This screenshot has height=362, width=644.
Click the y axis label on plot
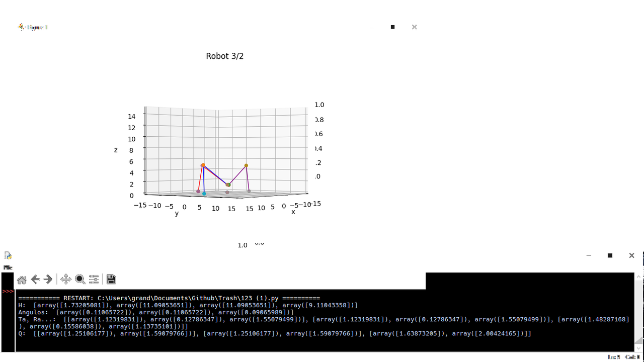point(177,213)
